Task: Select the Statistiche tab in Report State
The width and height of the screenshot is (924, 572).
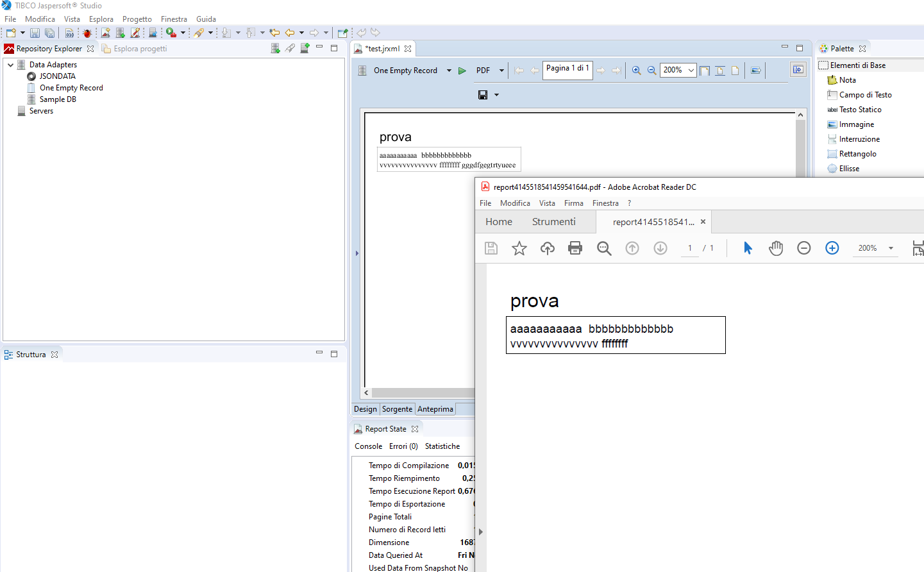Action: (442, 446)
